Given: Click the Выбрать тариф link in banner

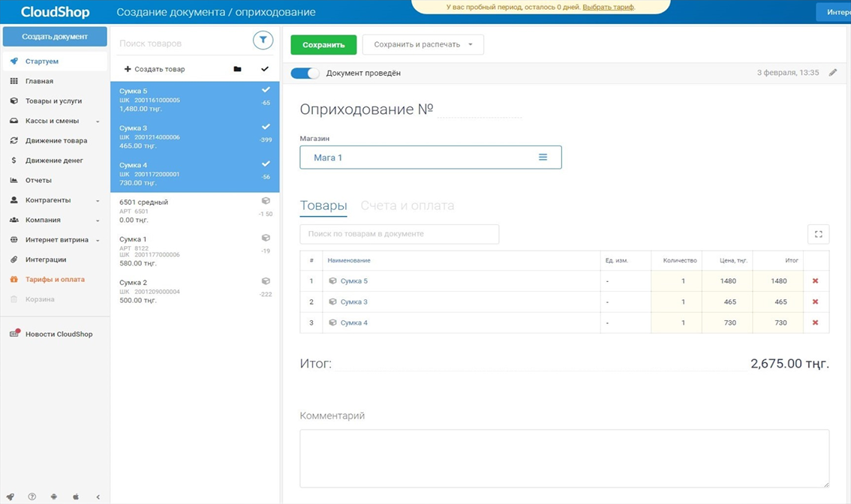Looking at the screenshot, I should pyautogui.click(x=608, y=7).
